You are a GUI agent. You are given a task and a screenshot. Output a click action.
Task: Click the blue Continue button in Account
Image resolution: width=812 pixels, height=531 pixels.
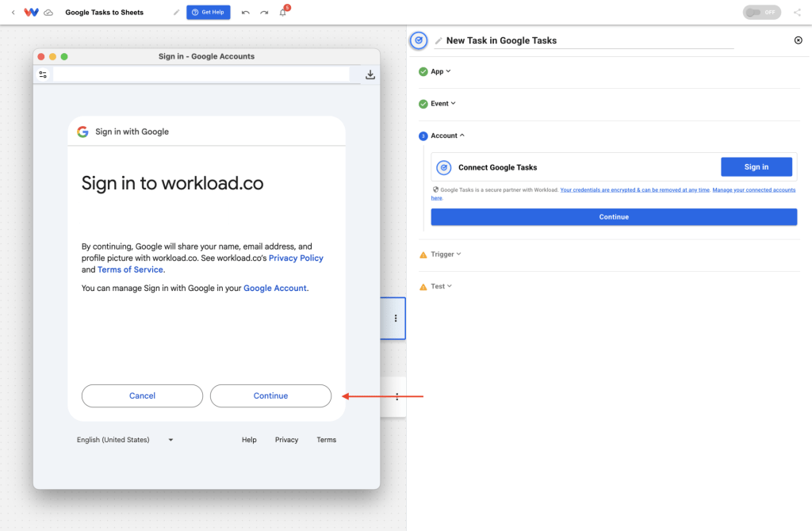pos(614,217)
